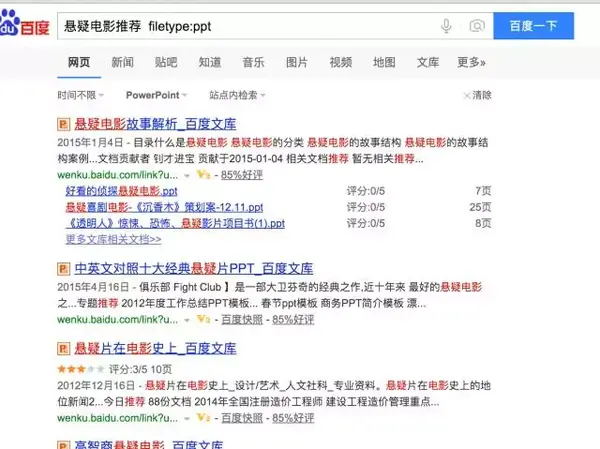Open 更多文库相关文档>> link
The image size is (600, 449).
tap(114, 239)
